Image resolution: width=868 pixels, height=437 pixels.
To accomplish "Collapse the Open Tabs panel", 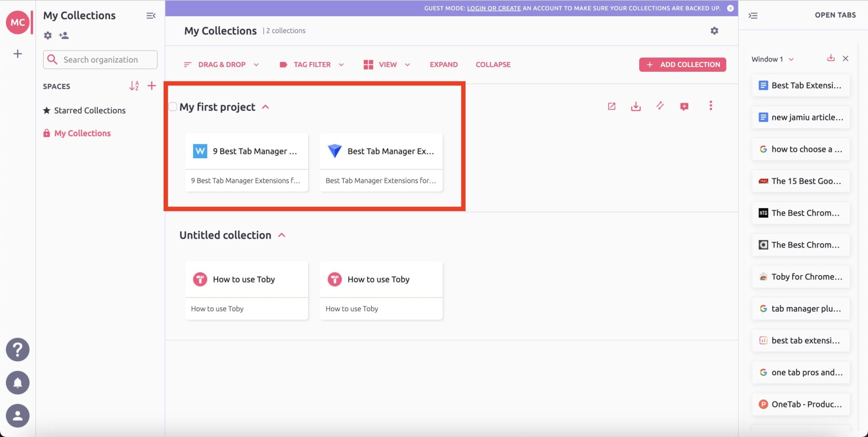I will tap(753, 15).
